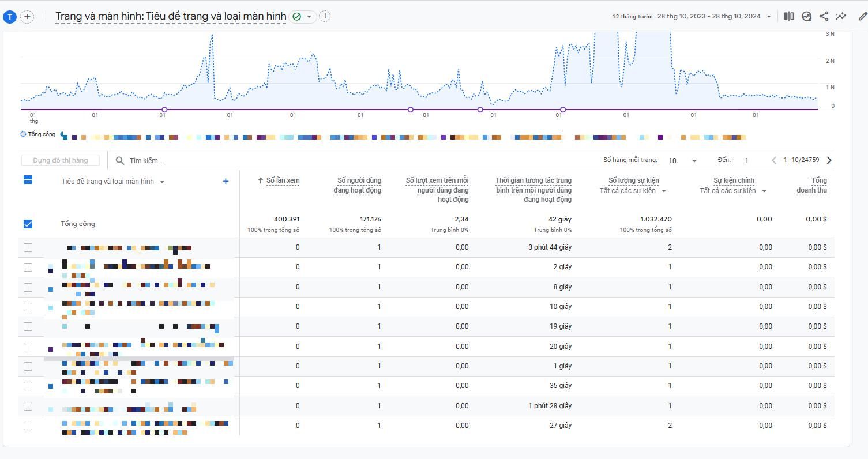Check the row with 19 giây engagement
Image resolution: width=868 pixels, height=459 pixels.
pyautogui.click(x=28, y=326)
